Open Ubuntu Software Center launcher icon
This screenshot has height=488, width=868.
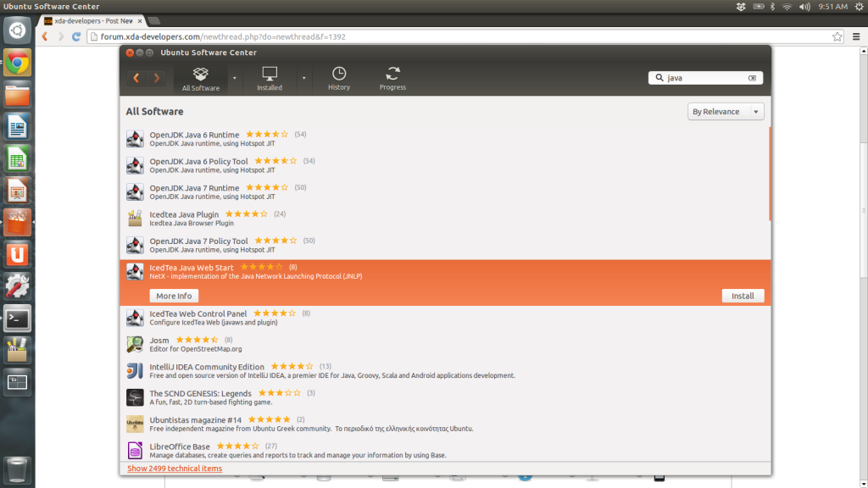click(17, 223)
